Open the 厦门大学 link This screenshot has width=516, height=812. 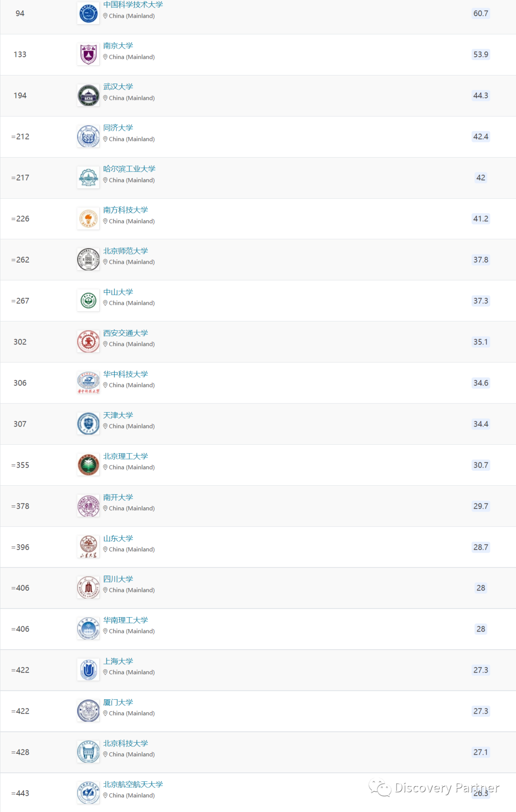[118, 702]
